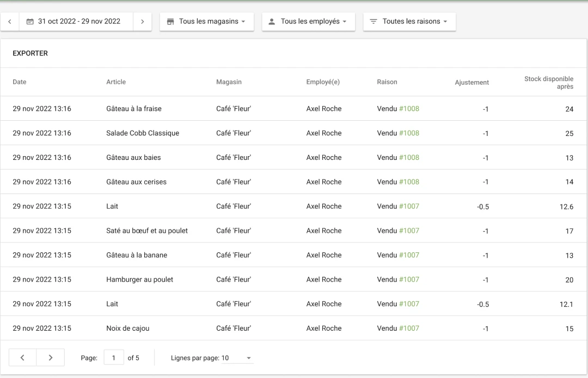The height and width of the screenshot is (378, 588).
Task: Click the store icon on the magasins filter
Action: (x=171, y=21)
